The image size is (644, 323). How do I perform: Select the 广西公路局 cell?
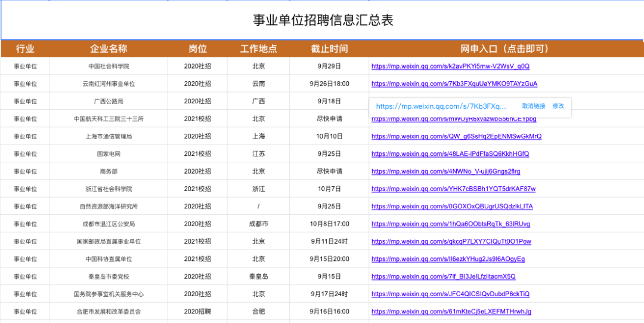[x=109, y=101]
